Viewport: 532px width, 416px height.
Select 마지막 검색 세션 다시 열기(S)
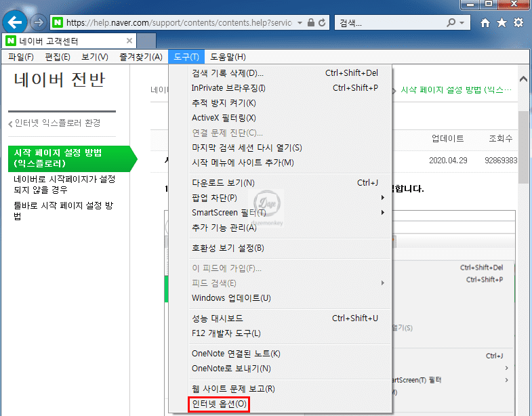tap(281, 148)
